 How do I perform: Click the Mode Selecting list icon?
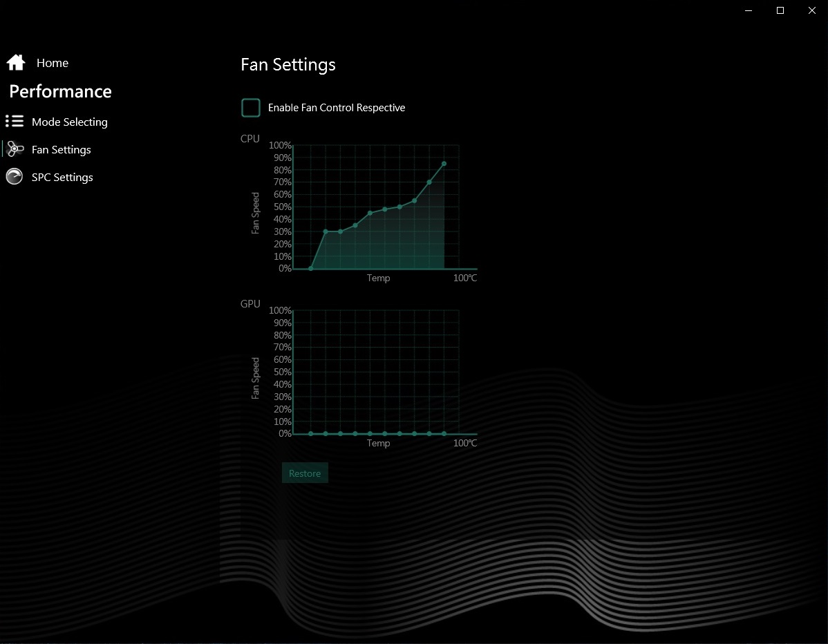pos(15,122)
